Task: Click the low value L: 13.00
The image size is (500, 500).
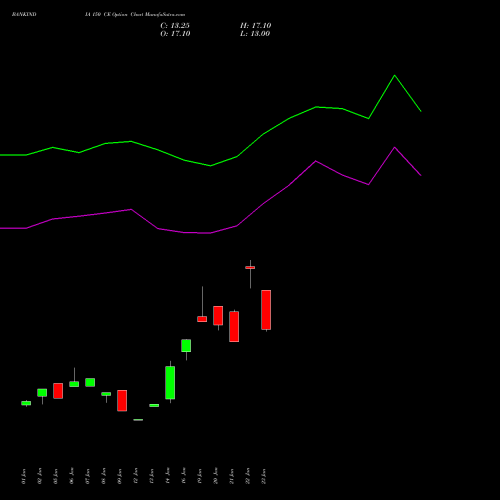Action: pyautogui.click(x=255, y=34)
